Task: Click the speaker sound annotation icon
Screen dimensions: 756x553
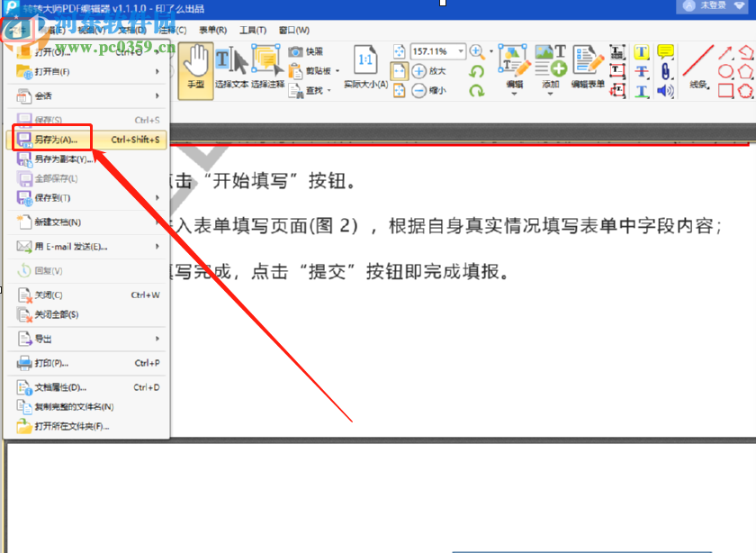Action: pyautogui.click(x=665, y=90)
